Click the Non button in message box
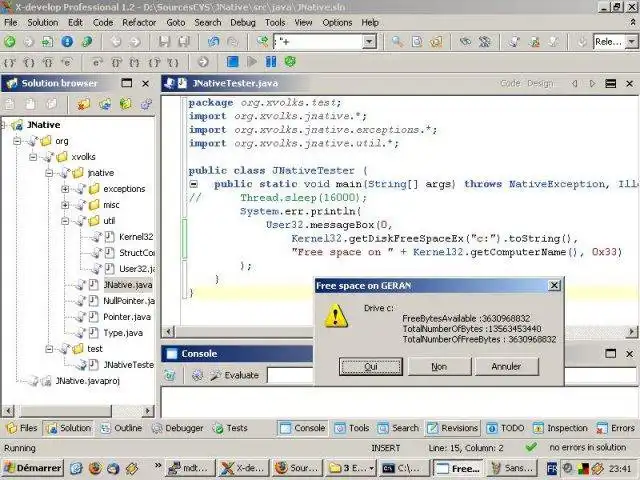640x480 pixels. [x=440, y=367]
